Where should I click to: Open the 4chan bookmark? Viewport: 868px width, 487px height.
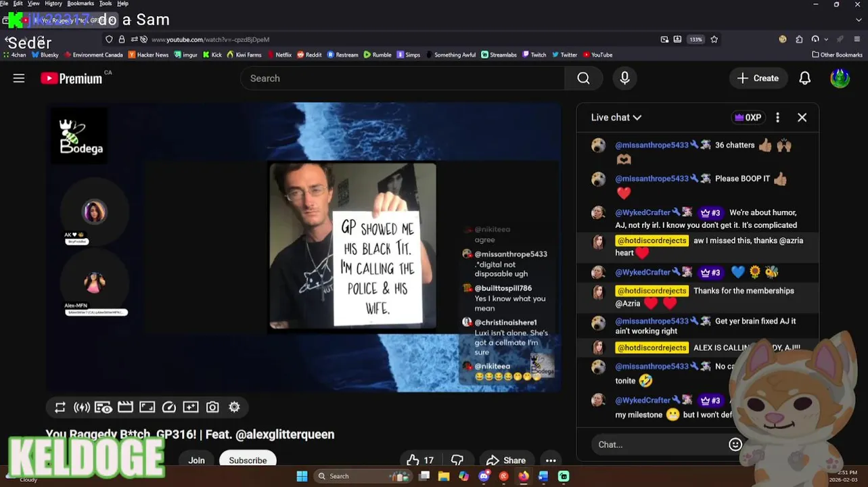(x=15, y=55)
